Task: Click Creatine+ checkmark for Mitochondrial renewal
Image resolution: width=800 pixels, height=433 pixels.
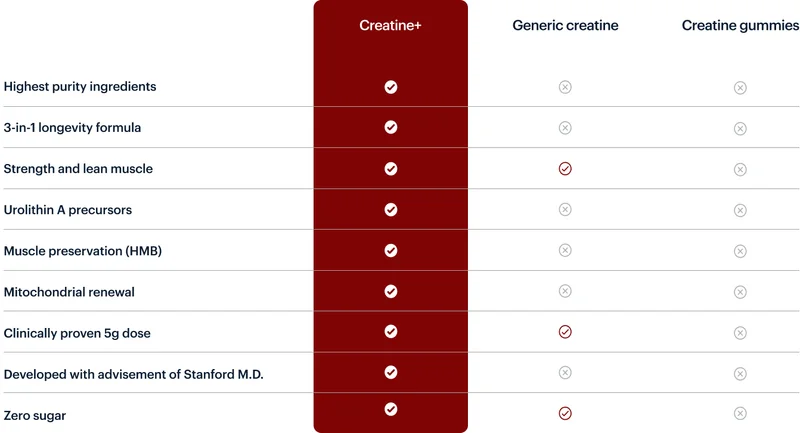Action: (x=391, y=291)
